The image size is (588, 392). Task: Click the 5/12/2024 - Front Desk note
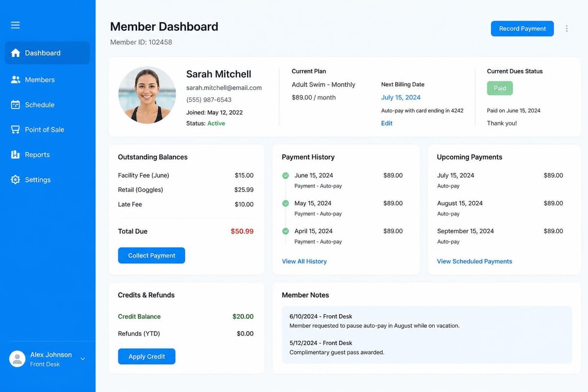(x=337, y=347)
